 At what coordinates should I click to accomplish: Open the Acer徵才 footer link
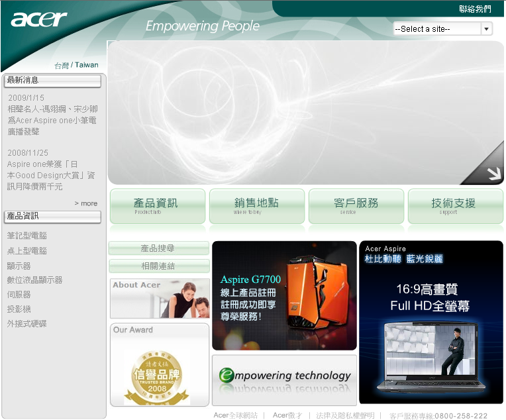[x=287, y=415]
